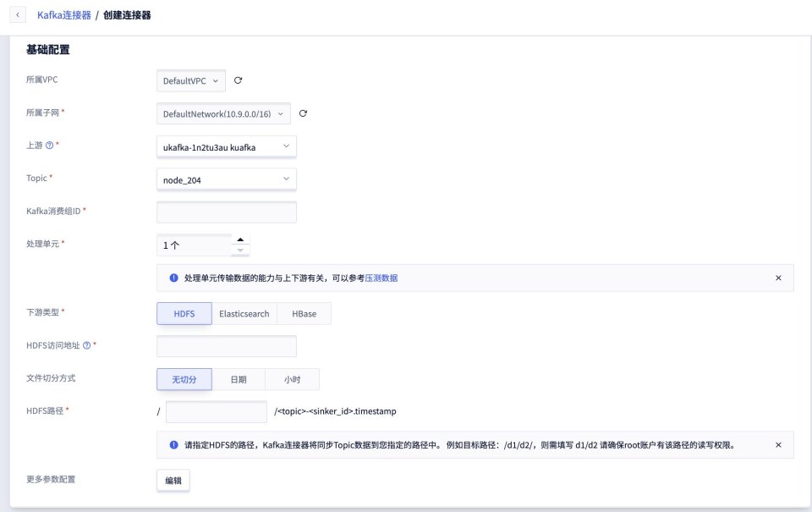
Task: Open the 压测数据 reference link
Action: click(x=381, y=278)
